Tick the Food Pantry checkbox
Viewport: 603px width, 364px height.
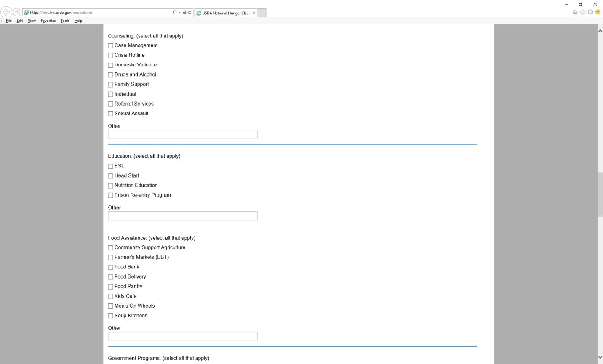[x=110, y=287]
